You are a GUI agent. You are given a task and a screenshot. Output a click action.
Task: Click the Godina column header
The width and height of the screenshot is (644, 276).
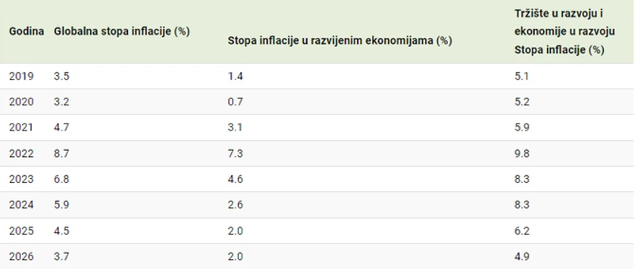(27, 32)
